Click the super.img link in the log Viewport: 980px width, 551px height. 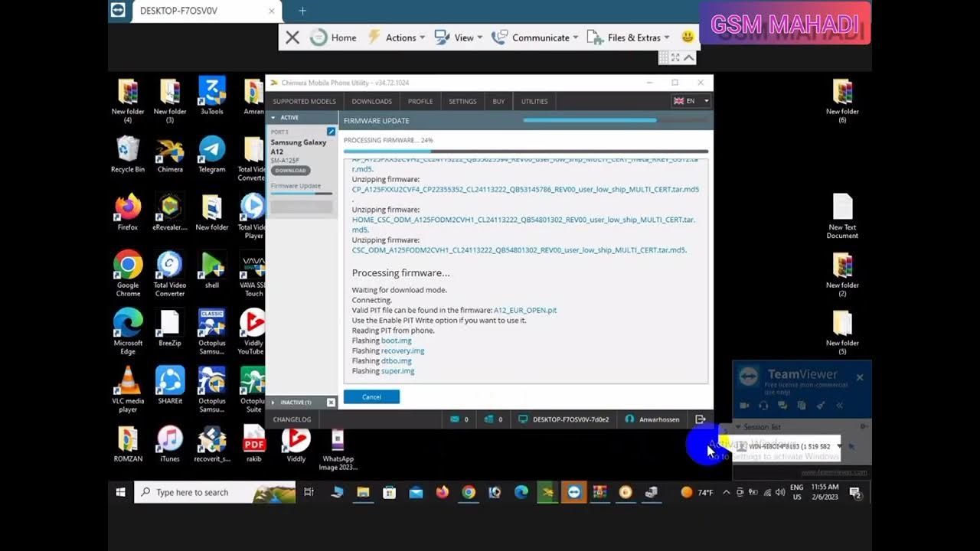point(397,370)
